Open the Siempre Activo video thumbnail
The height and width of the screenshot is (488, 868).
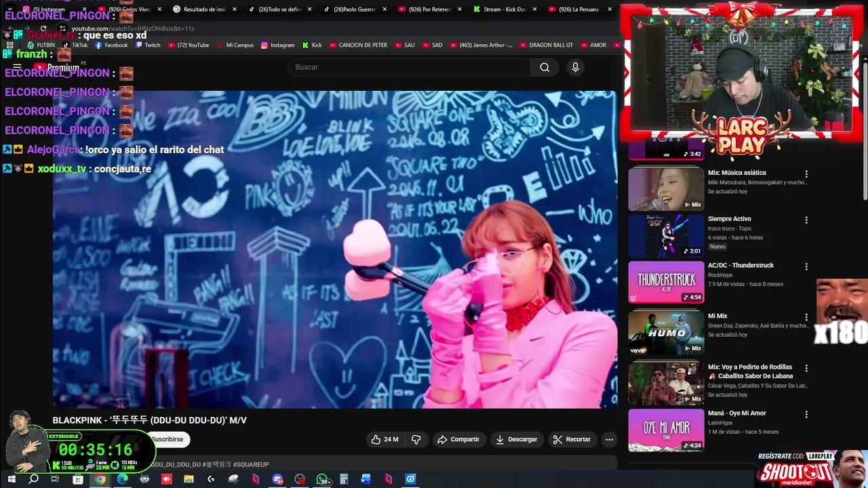click(x=666, y=236)
